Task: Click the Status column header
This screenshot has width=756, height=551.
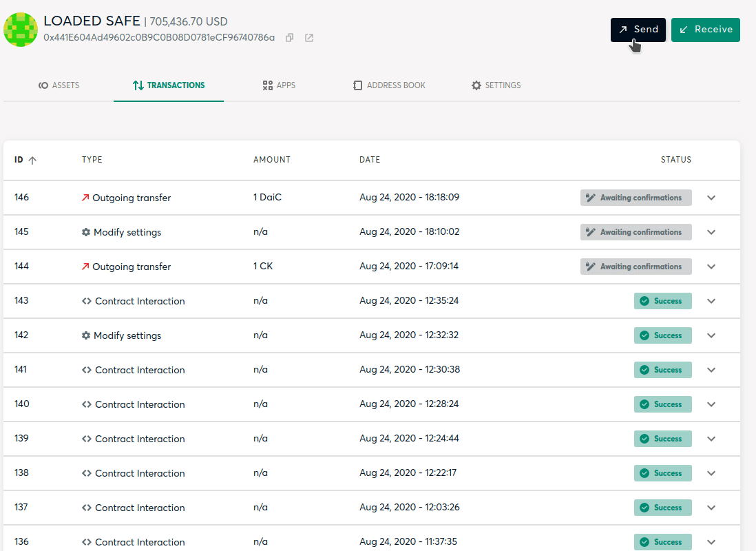Action: tap(676, 160)
